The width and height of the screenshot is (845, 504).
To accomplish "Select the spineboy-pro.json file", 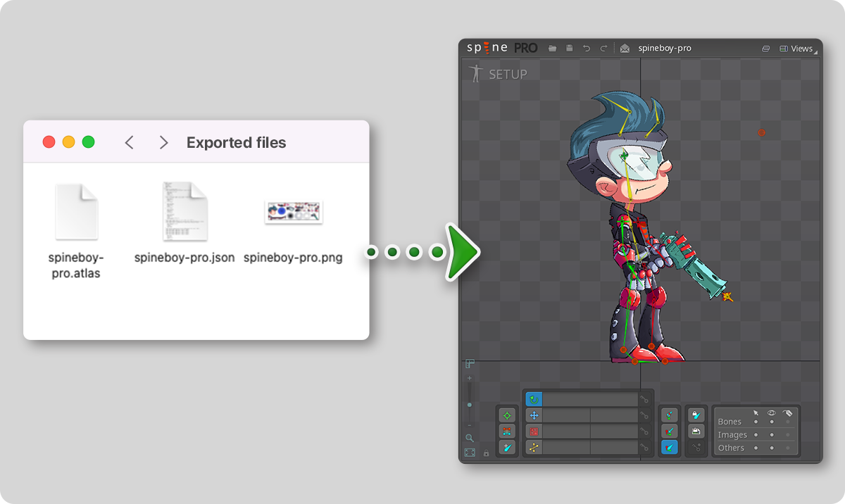I will [x=184, y=211].
